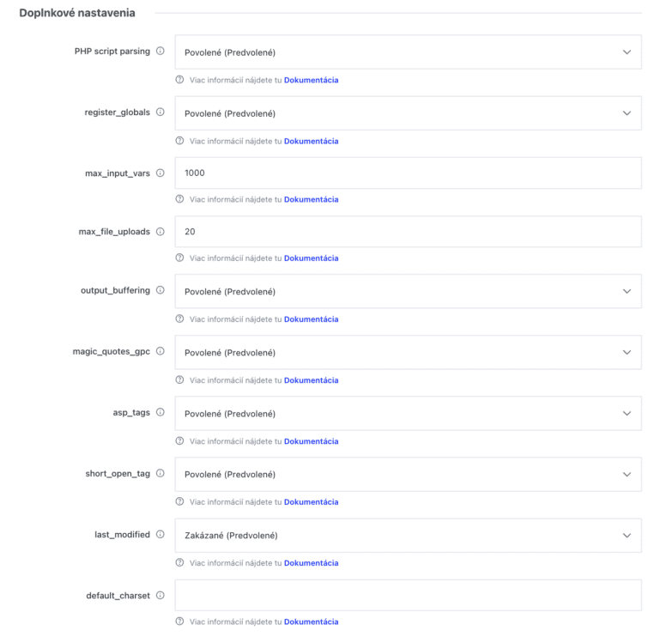Open the PHP script parsing dropdown
Screen dimensions: 672x643
408,52
